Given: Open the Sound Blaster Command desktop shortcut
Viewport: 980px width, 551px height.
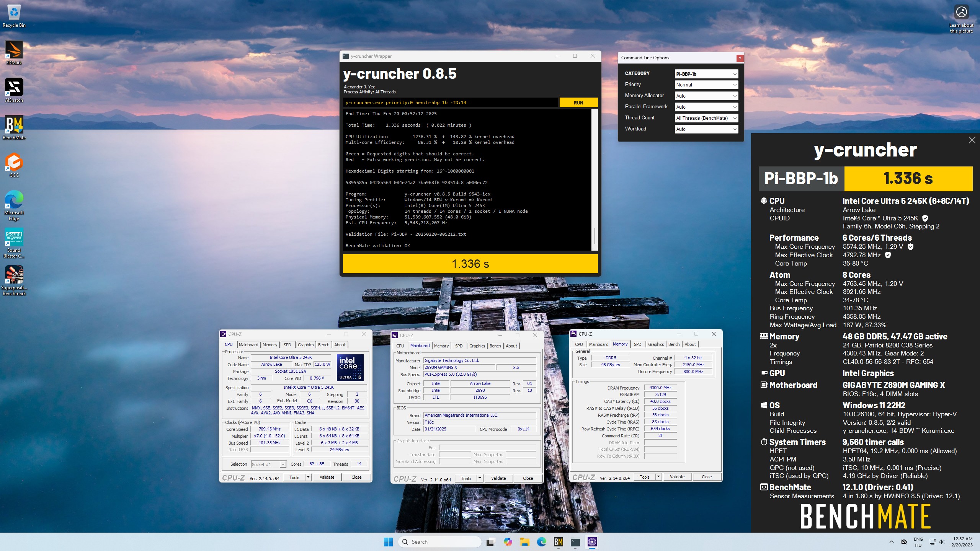Looking at the screenshot, I should tap(14, 243).
